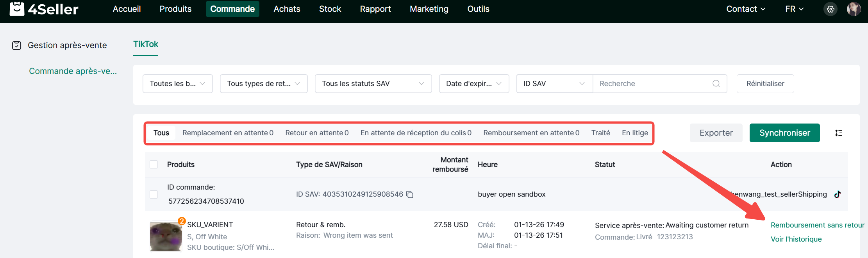Click the 4Seller logo icon
The image size is (868, 258).
(17, 9)
